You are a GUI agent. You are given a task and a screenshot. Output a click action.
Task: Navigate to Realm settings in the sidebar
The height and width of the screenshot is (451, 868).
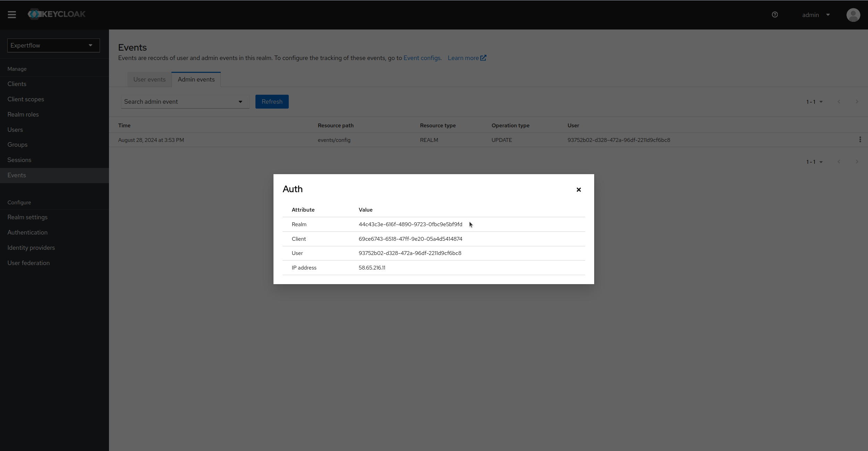pos(27,217)
